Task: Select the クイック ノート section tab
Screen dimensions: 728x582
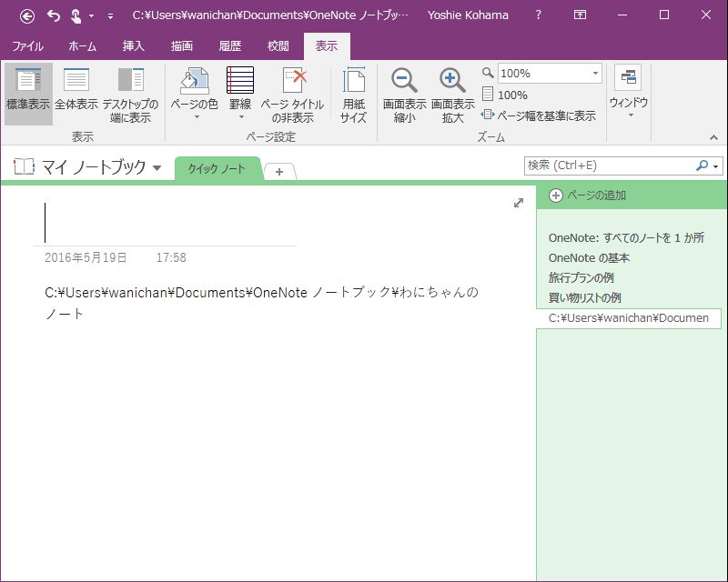Action: pos(217,168)
